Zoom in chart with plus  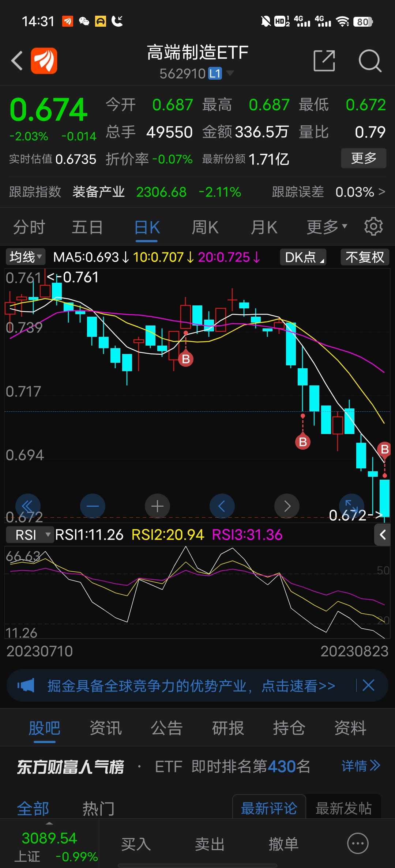[x=157, y=506]
